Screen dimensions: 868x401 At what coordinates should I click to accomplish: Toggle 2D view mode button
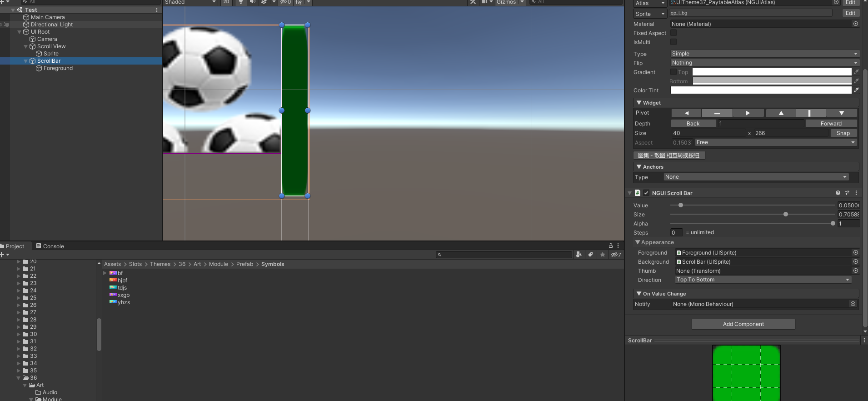(x=226, y=2)
